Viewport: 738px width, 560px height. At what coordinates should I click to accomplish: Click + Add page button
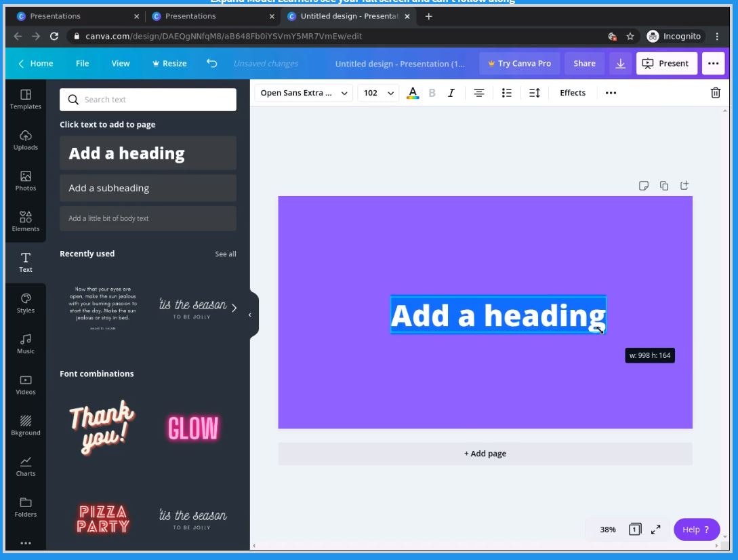tap(485, 454)
